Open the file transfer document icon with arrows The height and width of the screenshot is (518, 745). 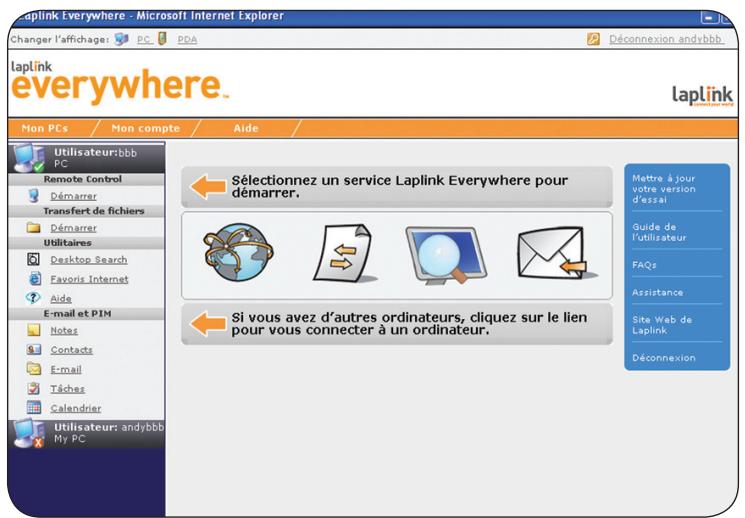coord(344,254)
